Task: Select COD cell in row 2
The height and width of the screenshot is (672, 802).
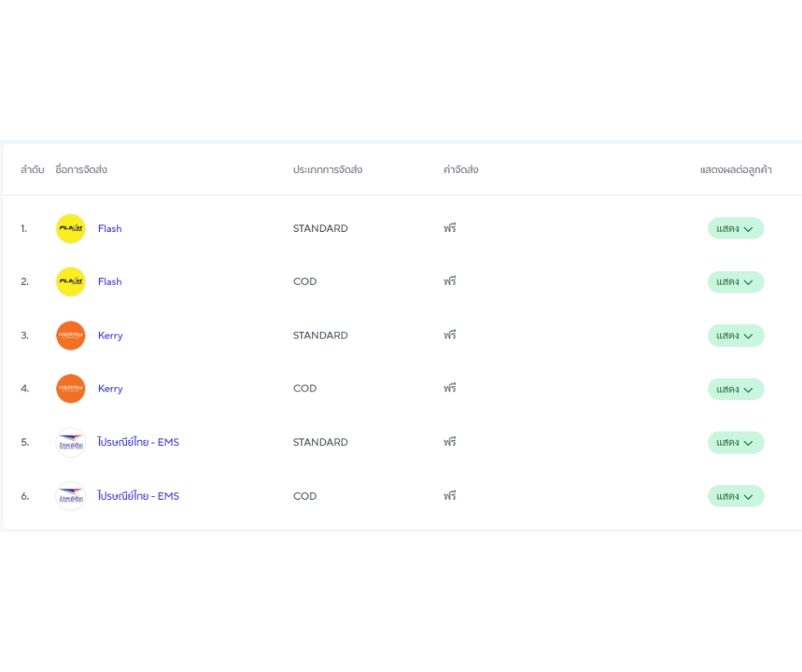Action: (305, 281)
